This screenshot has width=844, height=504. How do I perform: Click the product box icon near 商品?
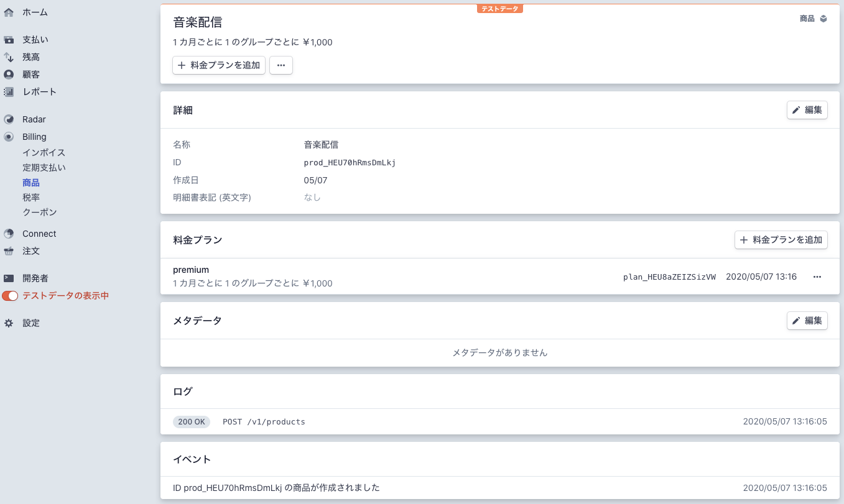pyautogui.click(x=823, y=19)
